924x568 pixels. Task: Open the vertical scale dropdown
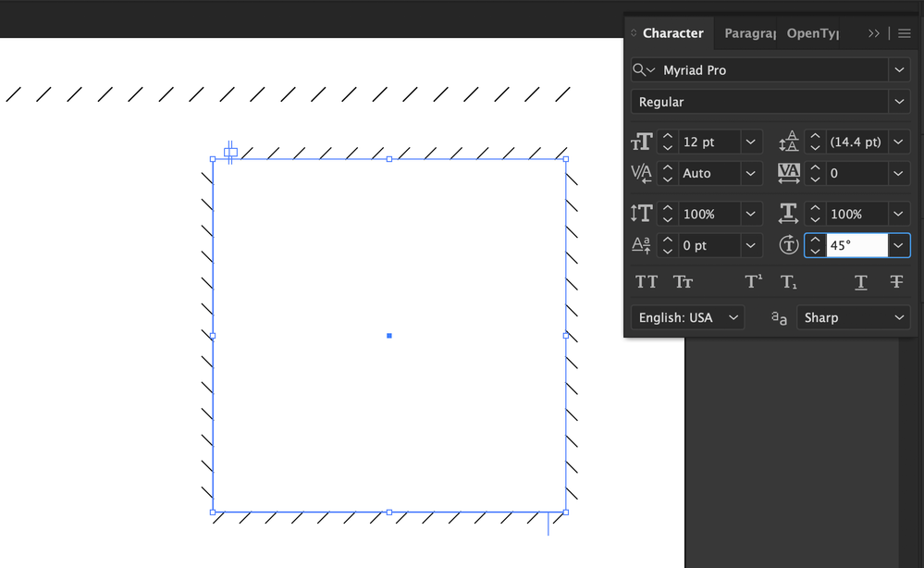click(x=751, y=214)
